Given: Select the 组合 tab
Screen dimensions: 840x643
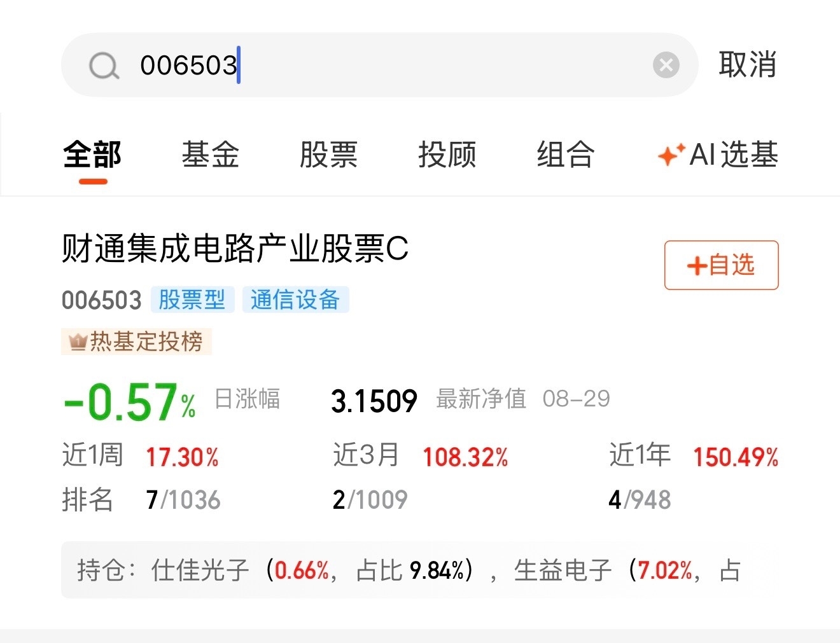Looking at the screenshot, I should point(566,155).
